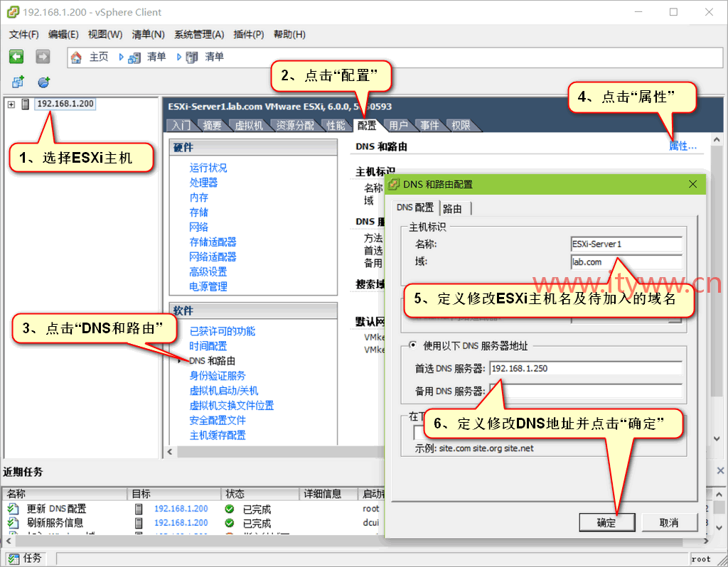Click the 任务 icon in status bar
This screenshot has width=728, height=567.
tap(14, 558)
